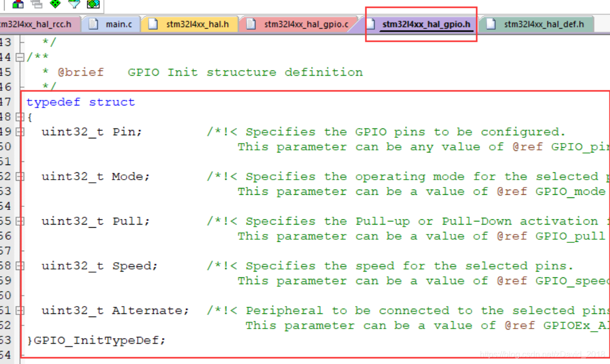
Task: Switch to the stm32l4xx_hal_rcc.h tab
Action: pyautogui.click(x=38, y=25)
